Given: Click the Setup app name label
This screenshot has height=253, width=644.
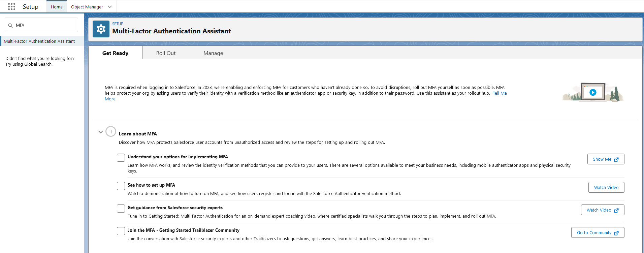Looking at the screenshot, I should pyautogui.click(x=30, y=7).
